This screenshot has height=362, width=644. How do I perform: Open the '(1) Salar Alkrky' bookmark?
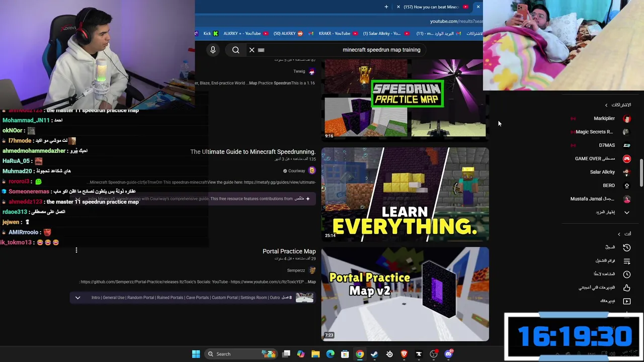(385, 33)
